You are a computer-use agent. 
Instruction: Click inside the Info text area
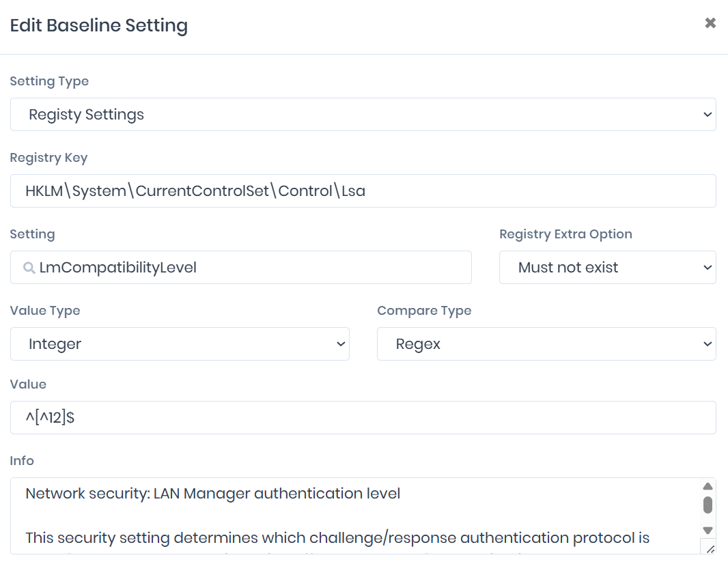341,516
